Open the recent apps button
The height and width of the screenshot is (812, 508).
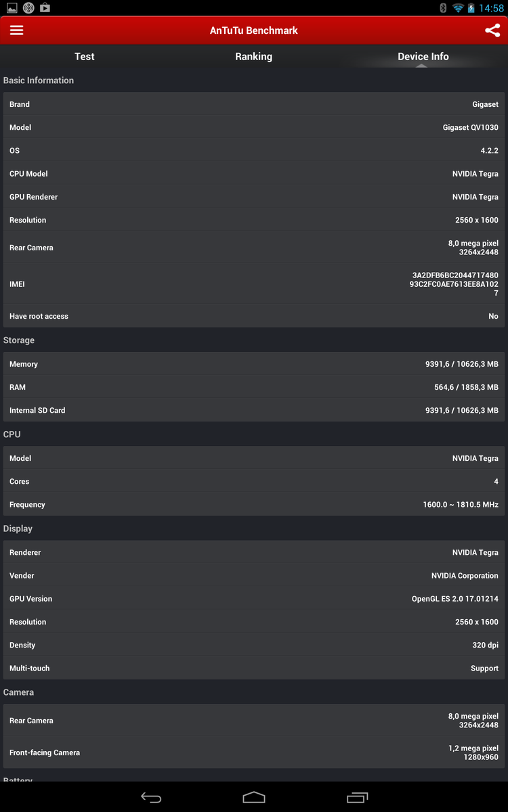pos(357,797)
